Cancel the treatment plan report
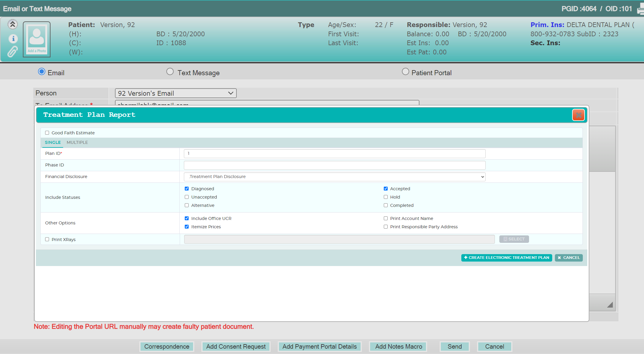644x354 pixels. coord(569,258)
